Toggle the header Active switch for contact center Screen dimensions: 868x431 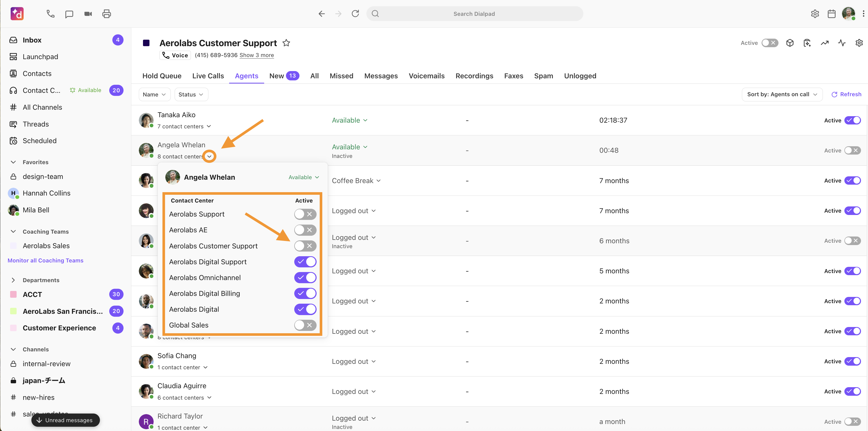tap(770, 43)
